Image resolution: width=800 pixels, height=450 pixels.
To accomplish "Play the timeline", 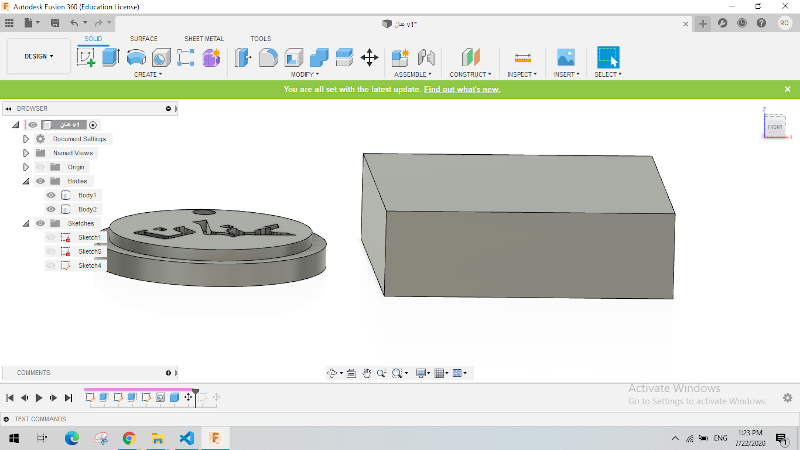I will [x=39, y=397].
